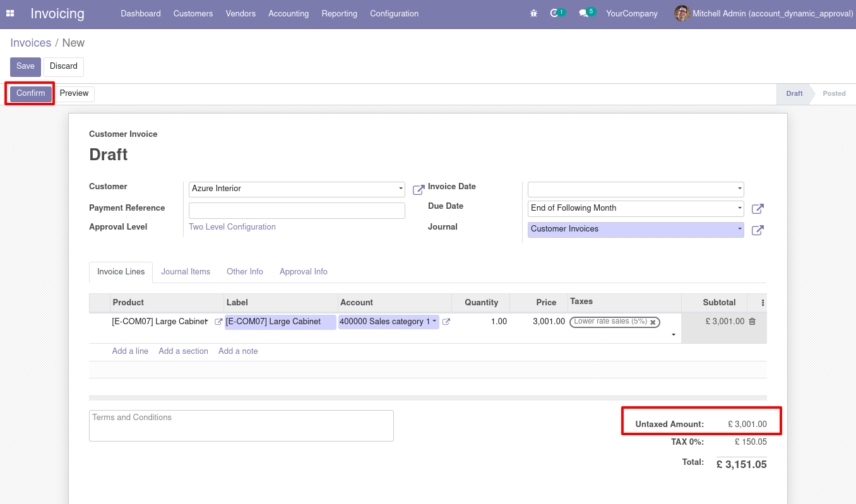Click the Terms and Conditions text box

241,426
